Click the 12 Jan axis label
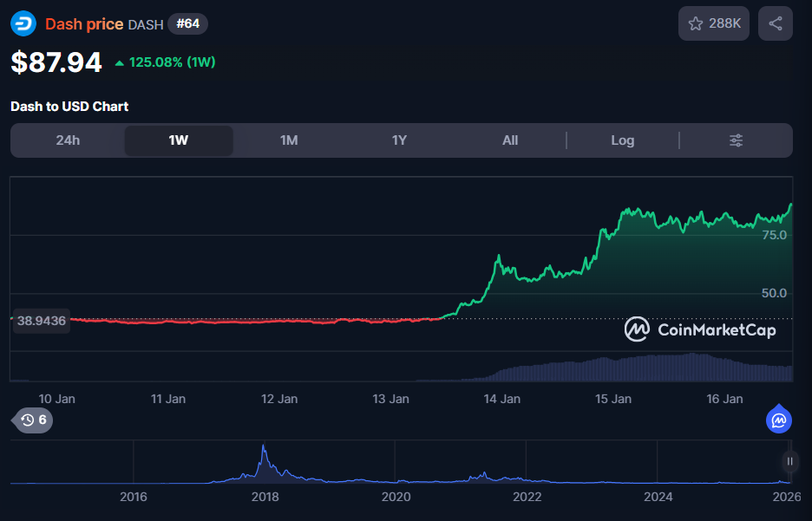Viewport: 812px width, 521px height. [x=279, y=399]
